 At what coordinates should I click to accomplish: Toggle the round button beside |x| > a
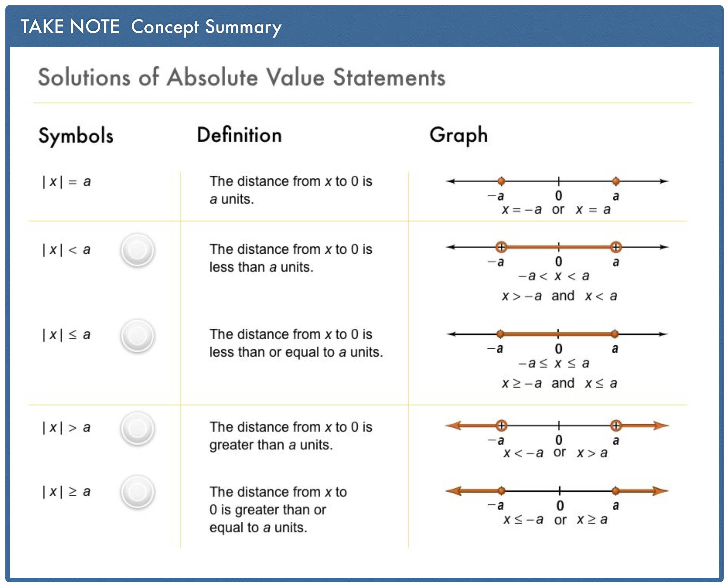pyautogui.click(x=138, y=428)
